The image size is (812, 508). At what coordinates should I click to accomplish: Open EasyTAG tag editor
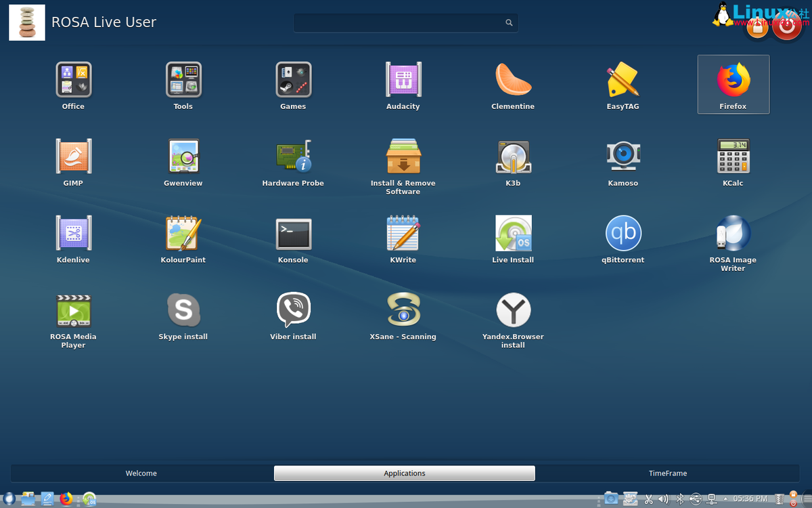pyautogui.click(x=623, y=86)
